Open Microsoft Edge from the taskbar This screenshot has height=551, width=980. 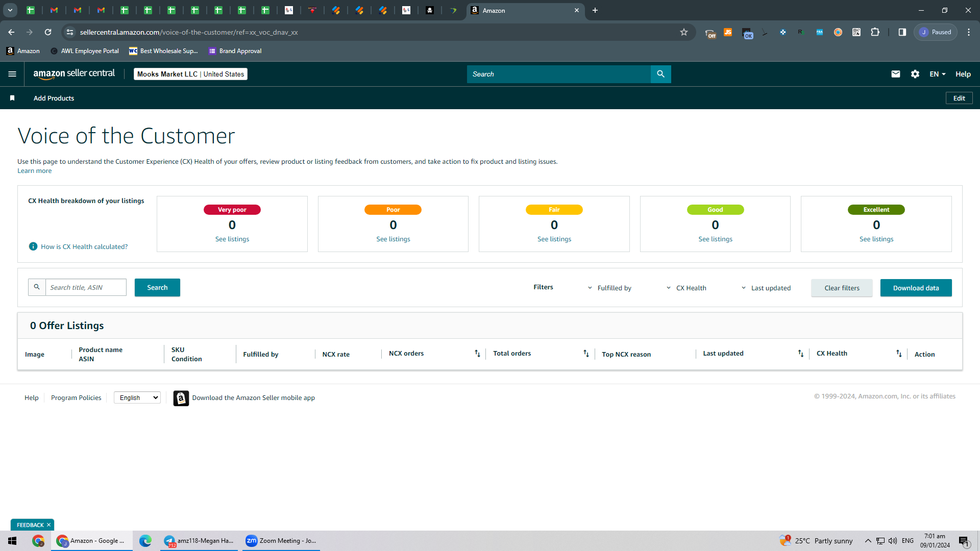[145, 541]
